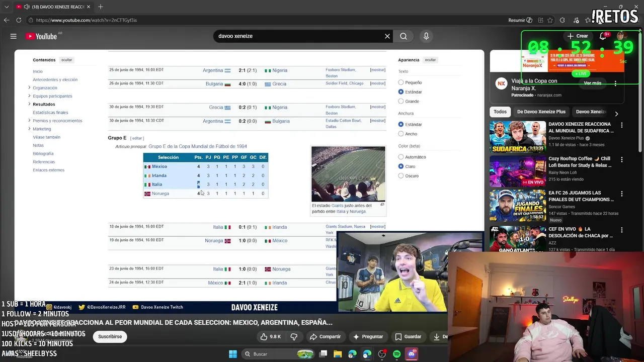This screenshot has height=362, width=644.
Task: Open Spotify from the taskbar
Action: 397,354
